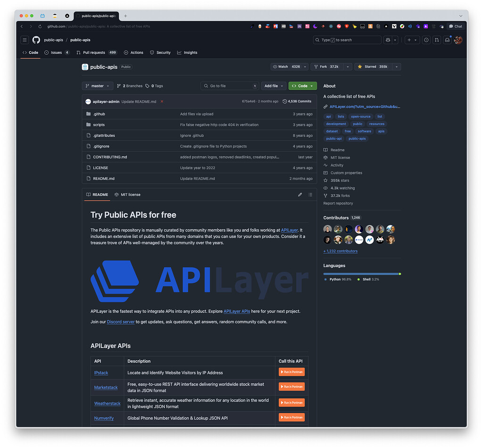Open the Discord server link

point(121,322)
